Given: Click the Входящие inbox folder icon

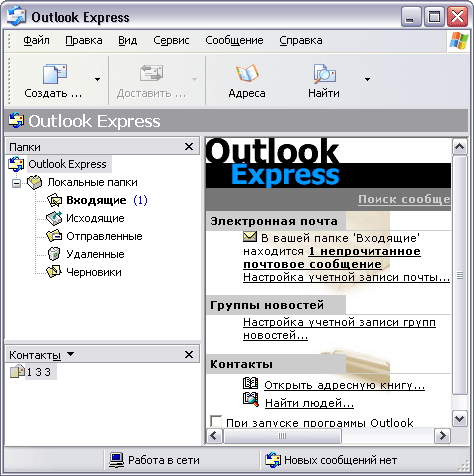Looking at the screenshot, I should (x=54, y=200).
